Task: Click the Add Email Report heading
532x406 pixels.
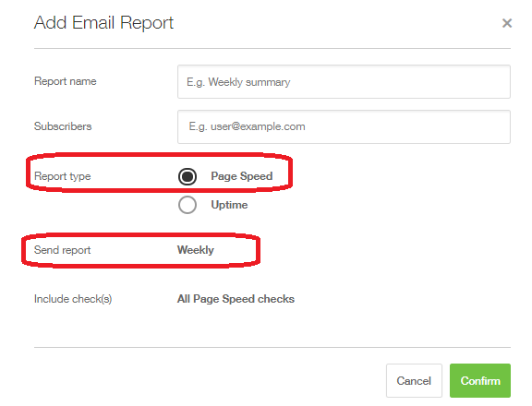Action: 103,23
